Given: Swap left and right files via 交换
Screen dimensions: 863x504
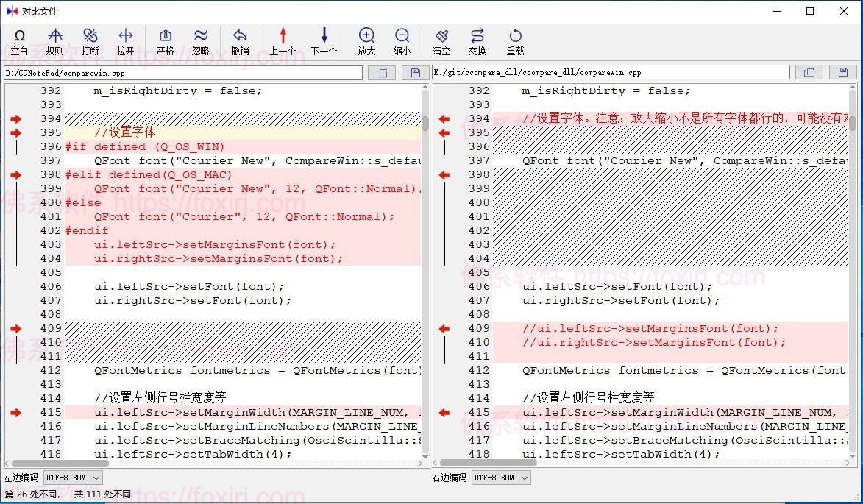Looking at the screenshot, I should point(477,40).
